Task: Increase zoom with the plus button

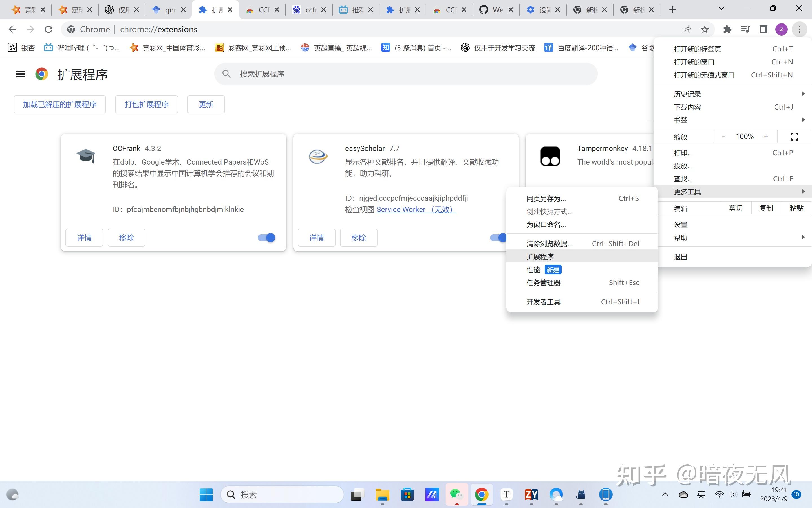Action: 766,136
